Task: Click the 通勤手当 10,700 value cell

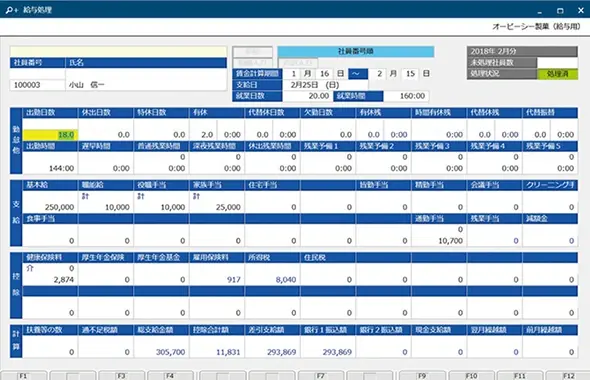Action: 438,240
